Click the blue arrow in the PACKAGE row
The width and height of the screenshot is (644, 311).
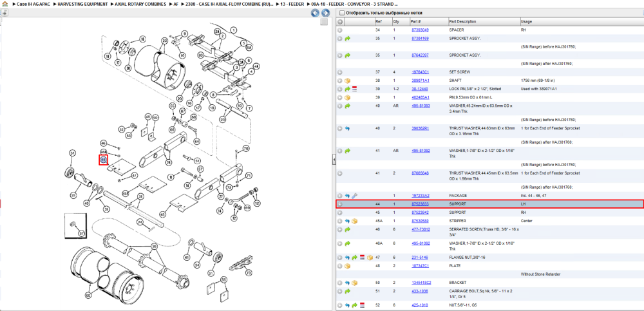tap(348, 196)
